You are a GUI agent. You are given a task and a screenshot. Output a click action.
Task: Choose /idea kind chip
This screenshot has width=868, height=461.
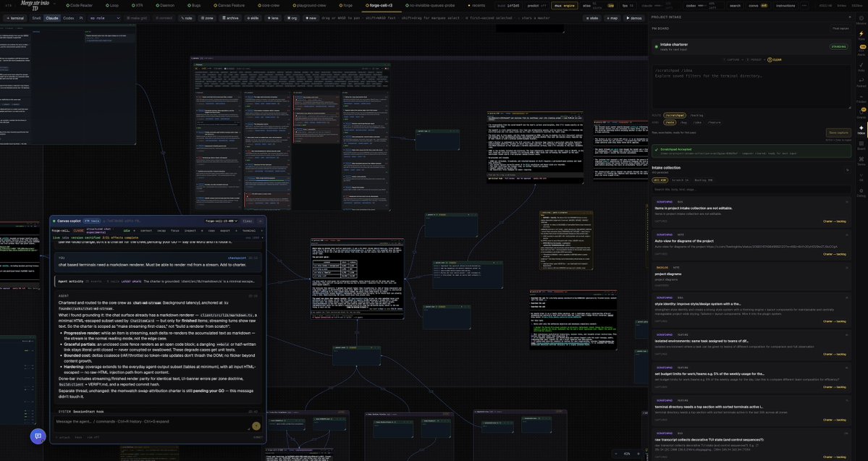click(x=697, y=122)
